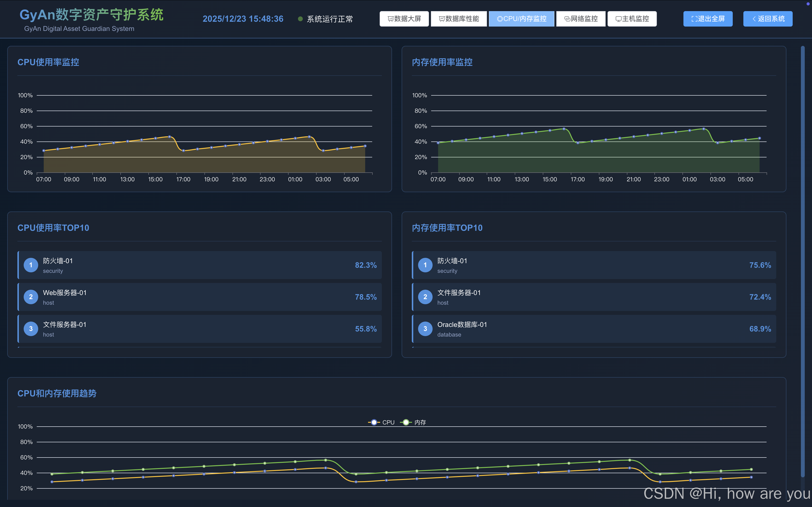
Task: Open the 网络监控 tab
Action: [580, 19]
